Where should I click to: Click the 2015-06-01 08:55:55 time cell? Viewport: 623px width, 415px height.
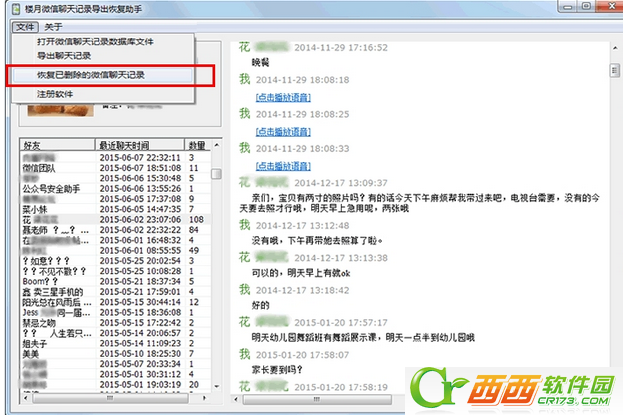point(140,251)
